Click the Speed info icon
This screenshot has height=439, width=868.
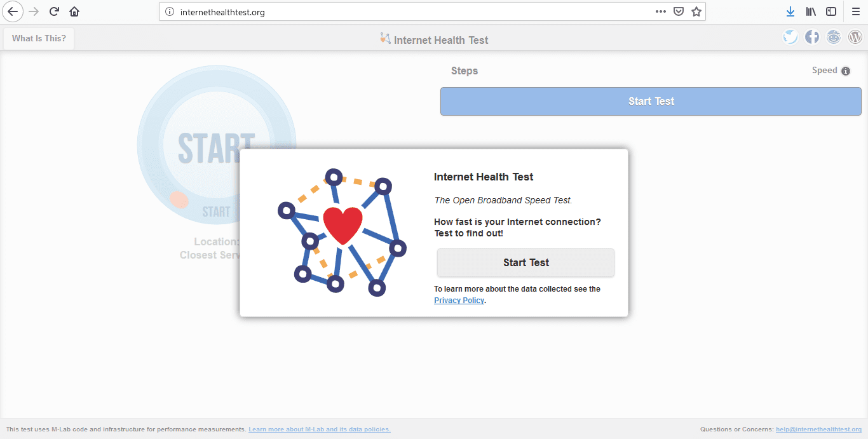[846, 71]
